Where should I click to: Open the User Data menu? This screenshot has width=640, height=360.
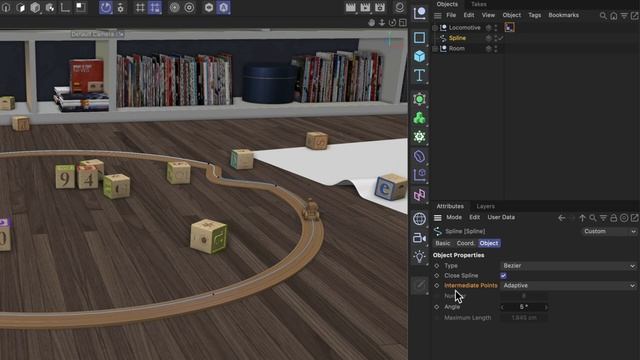click(501, 218)
